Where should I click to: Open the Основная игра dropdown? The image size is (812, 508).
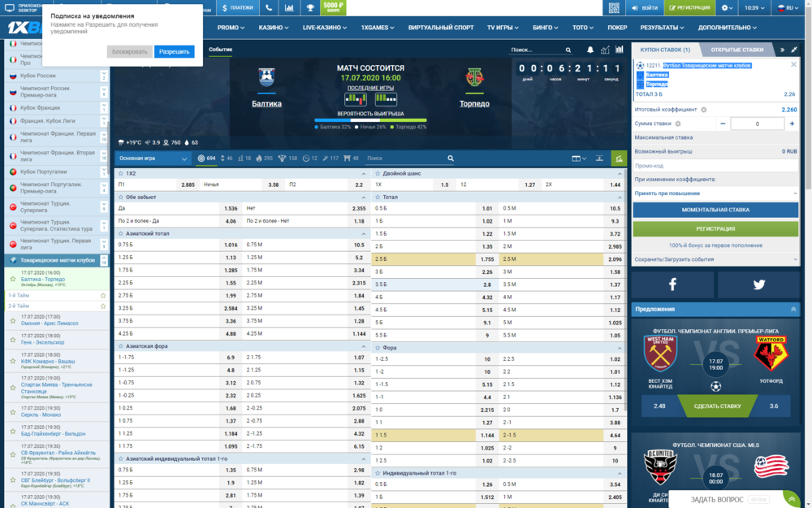click(153, 158)
